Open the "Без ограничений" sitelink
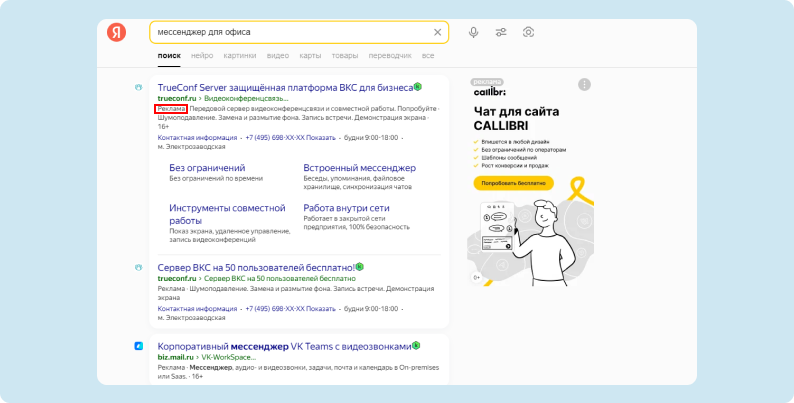Viewport: 794px width, 403px height. coord(207,167)
